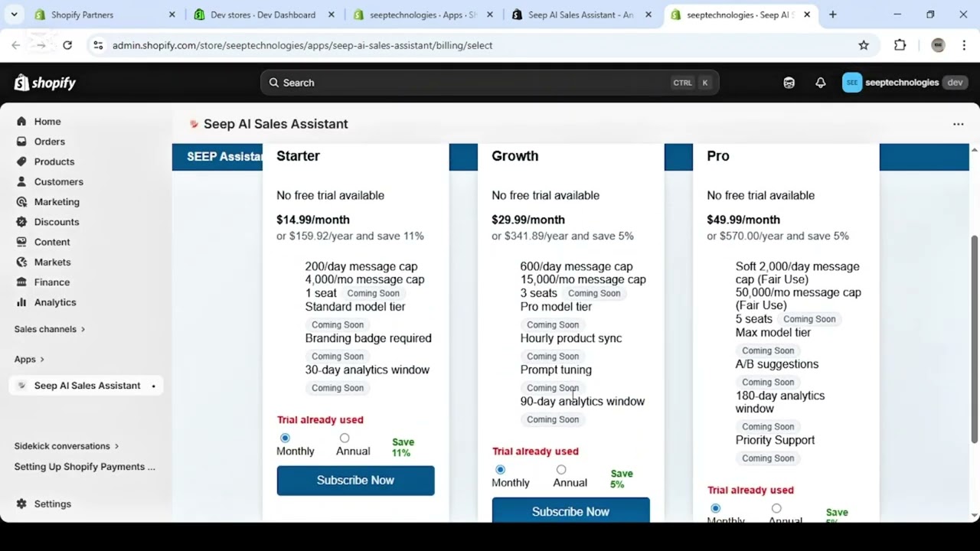
Task: Switch to Dev stores Dev Dashboard tab
Action: [263, 15]
